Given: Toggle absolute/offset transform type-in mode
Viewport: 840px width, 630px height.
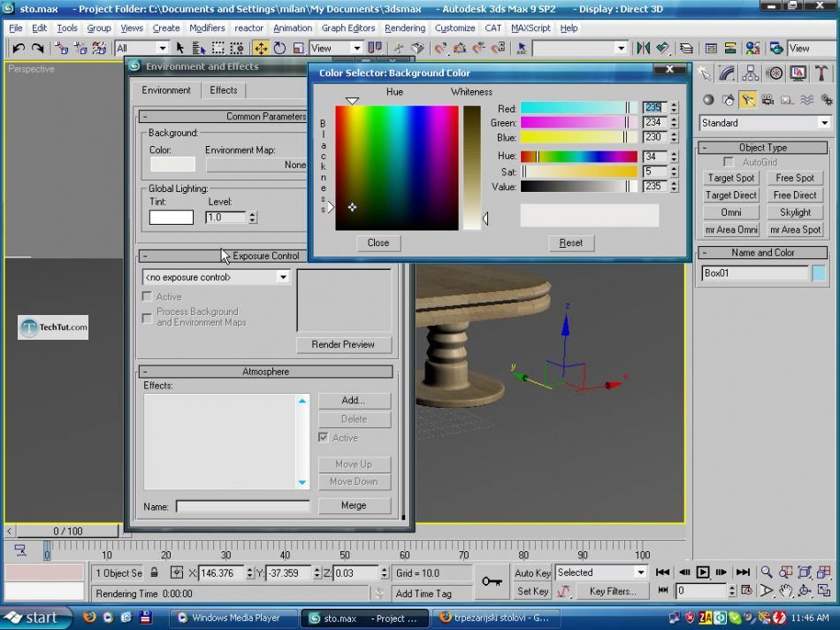Looking at the screenshot, I should [x=177, y=572].
